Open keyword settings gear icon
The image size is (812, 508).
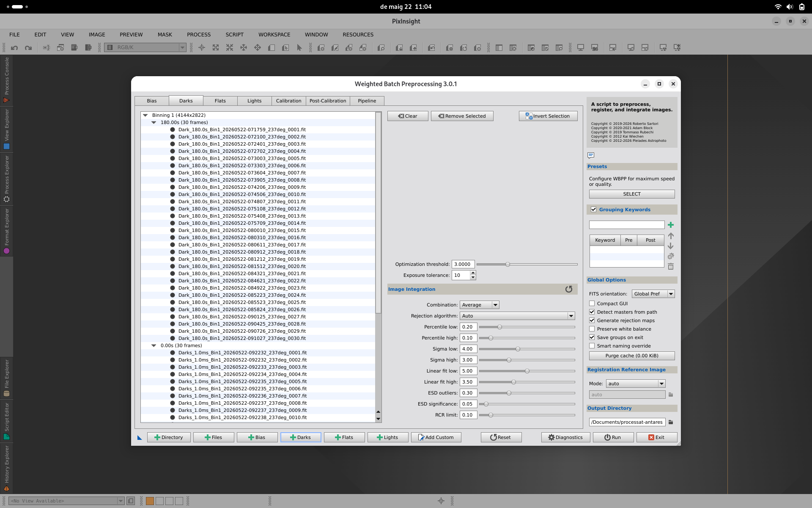coord(671,256)
